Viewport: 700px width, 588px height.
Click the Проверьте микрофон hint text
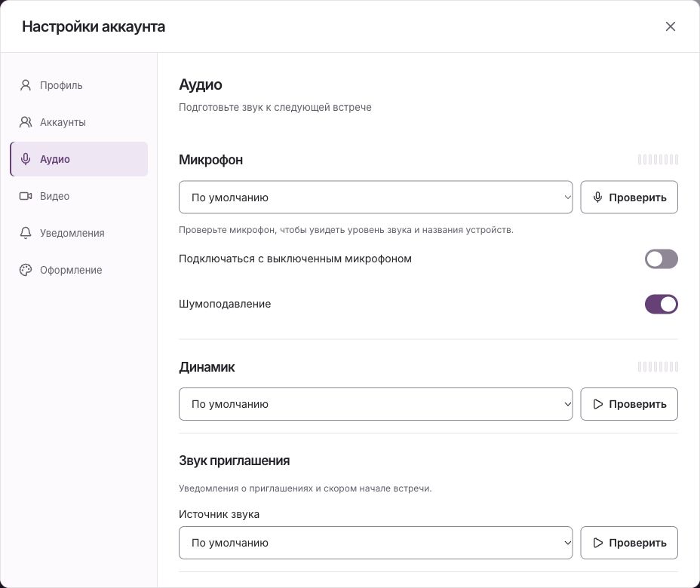[346, 230]
